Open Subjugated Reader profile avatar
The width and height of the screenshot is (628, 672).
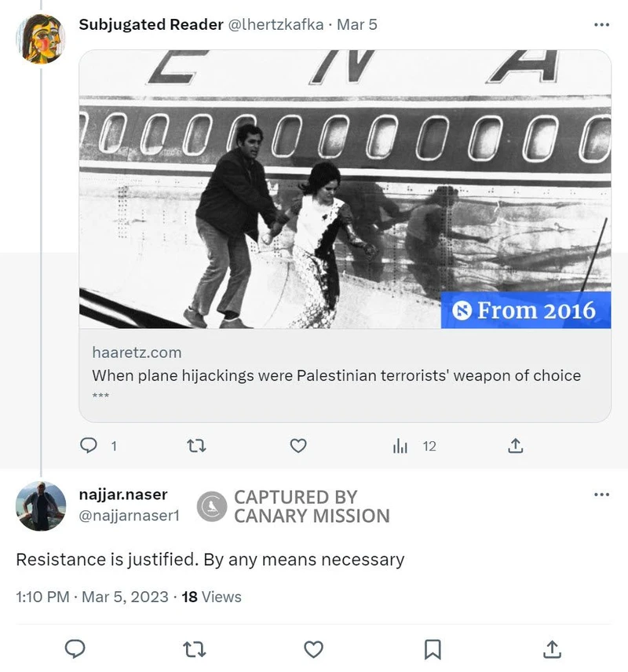[x=41, y=38]
